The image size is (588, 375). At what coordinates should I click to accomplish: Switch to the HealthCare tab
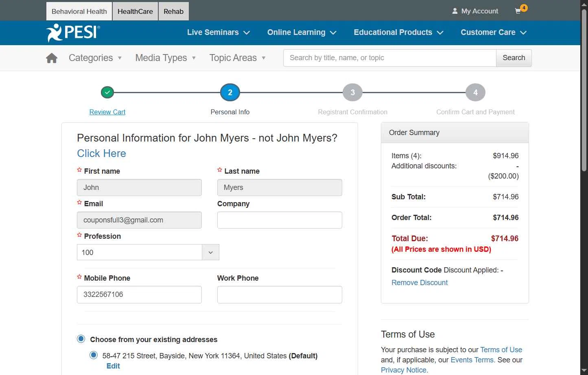[x=135, y=11]
